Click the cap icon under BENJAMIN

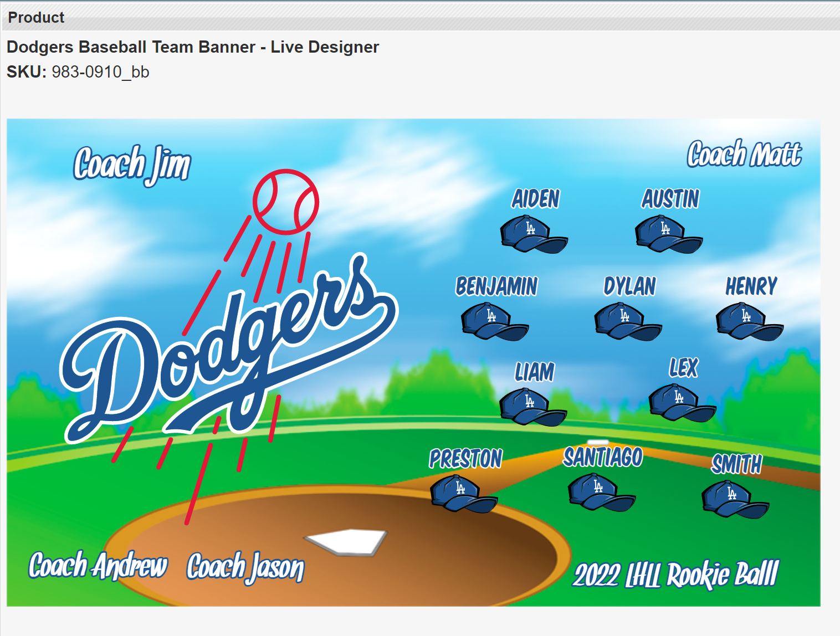pyautogui.click(x=495, y=322)
